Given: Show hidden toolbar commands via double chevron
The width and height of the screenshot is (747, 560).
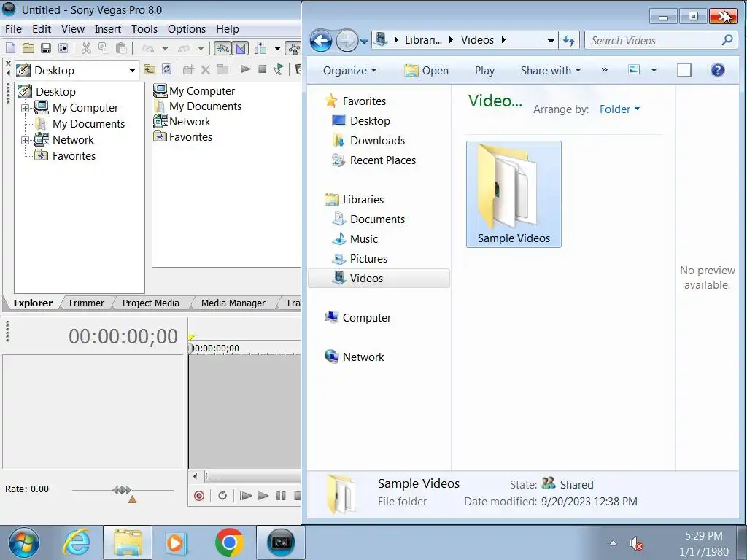Looking at the screenshot, I should click(604, 70).
